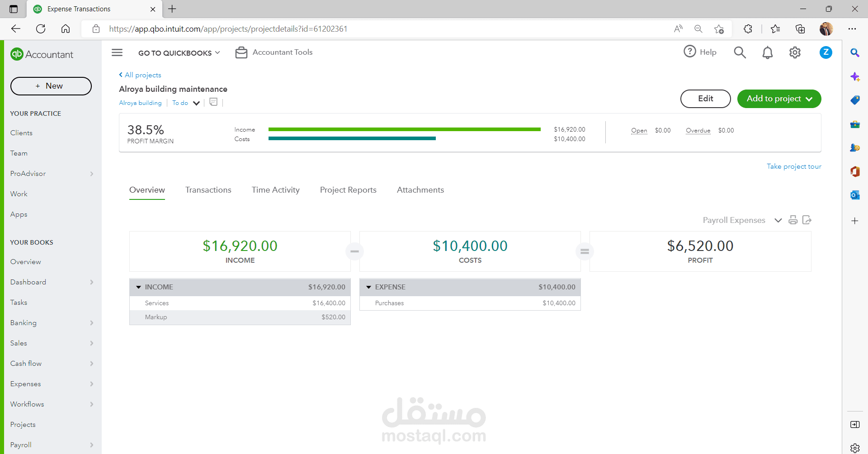
Task: Switch to the Attachments tab
Action: click(420, 190)
